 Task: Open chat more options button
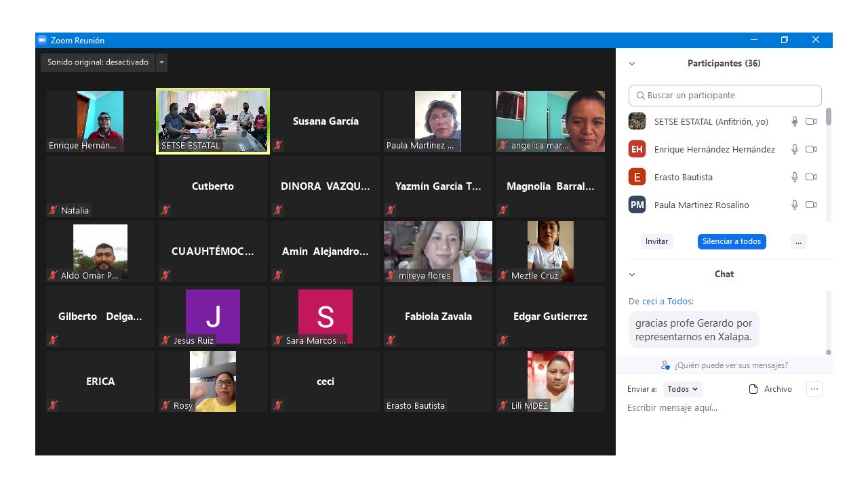[x=814, y=389]
